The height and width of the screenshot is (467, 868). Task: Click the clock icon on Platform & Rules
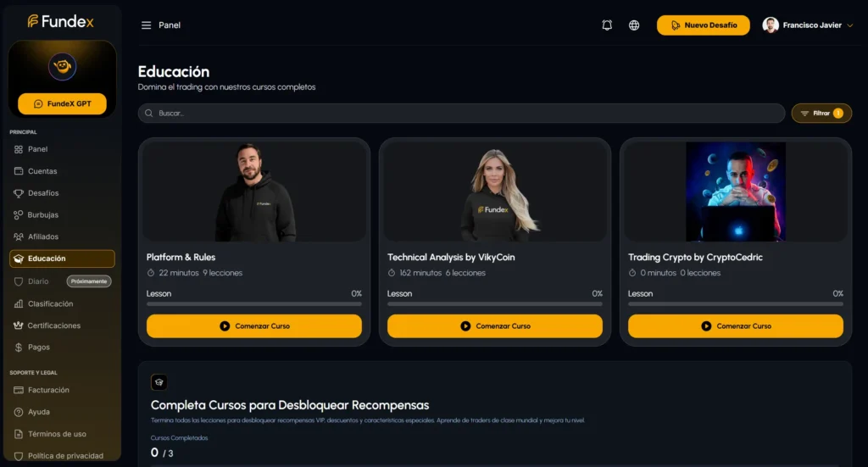pyautogui.click(x=151, y=273)
